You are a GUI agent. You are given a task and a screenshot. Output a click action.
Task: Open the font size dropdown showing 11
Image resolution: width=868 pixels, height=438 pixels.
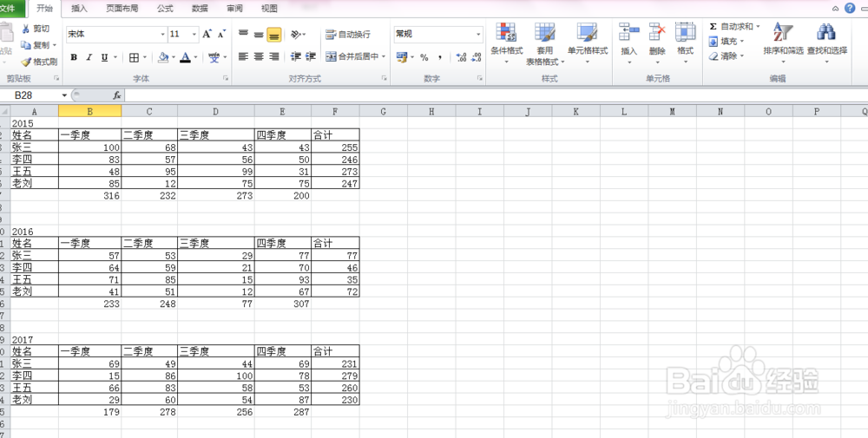pyautogui.click(x=194, y=35)
